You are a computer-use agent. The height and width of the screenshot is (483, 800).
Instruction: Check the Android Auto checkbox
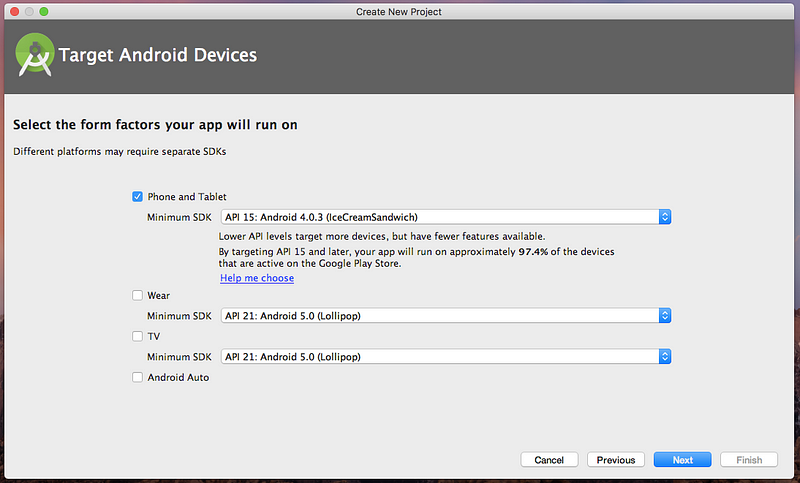137,377
